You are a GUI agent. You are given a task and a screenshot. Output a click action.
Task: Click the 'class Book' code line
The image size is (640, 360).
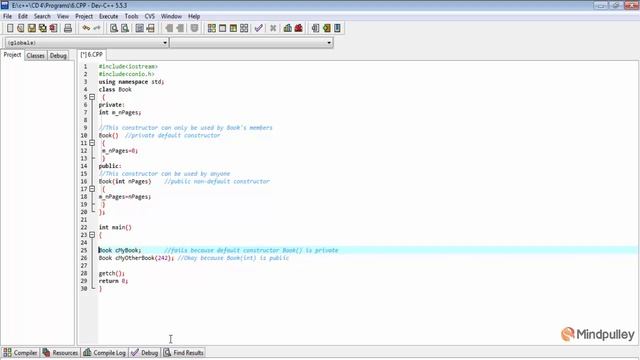pos(115,89)
